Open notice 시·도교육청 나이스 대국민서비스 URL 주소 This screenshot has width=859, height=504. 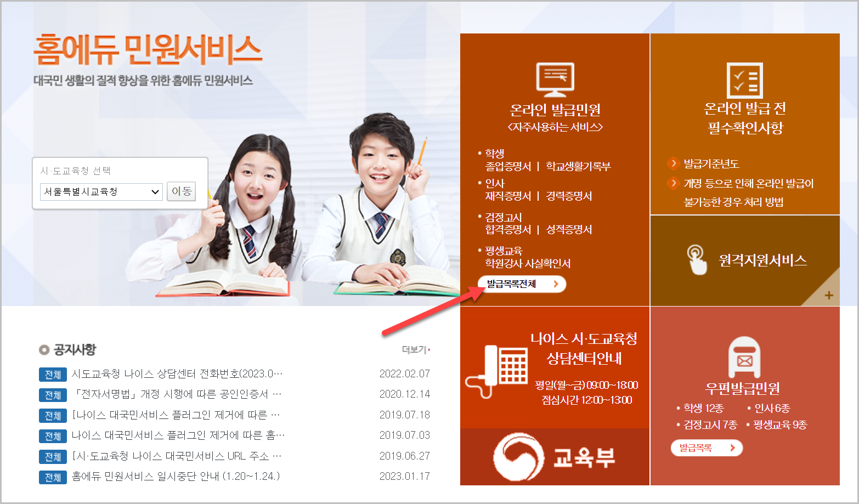point(177,456)
